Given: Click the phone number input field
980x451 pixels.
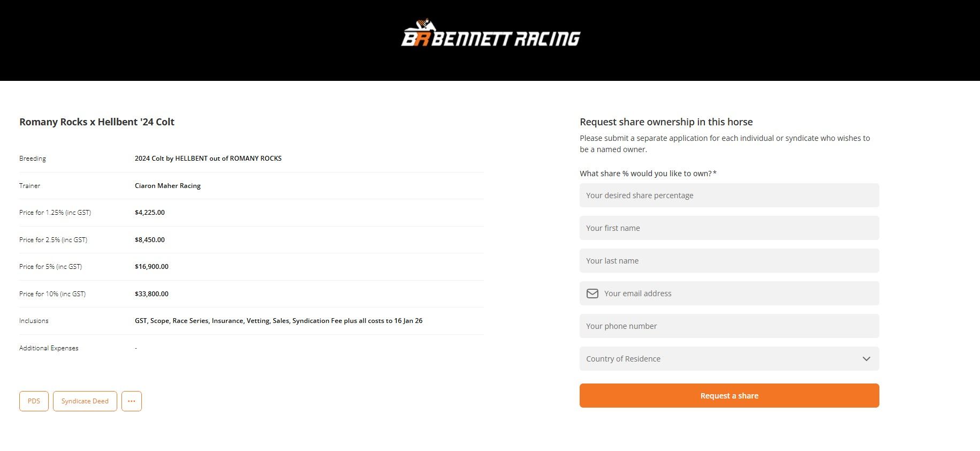Looking at the screenshot, I should point(729,326).
